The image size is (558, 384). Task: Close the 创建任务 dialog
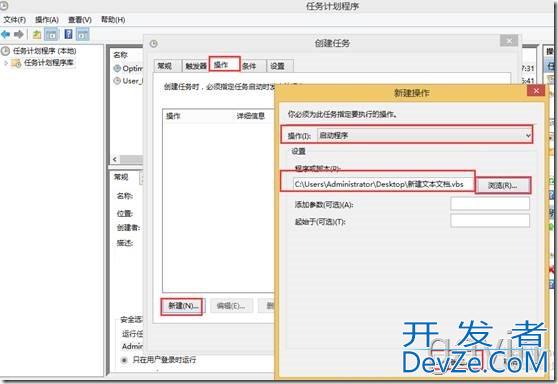509,41
